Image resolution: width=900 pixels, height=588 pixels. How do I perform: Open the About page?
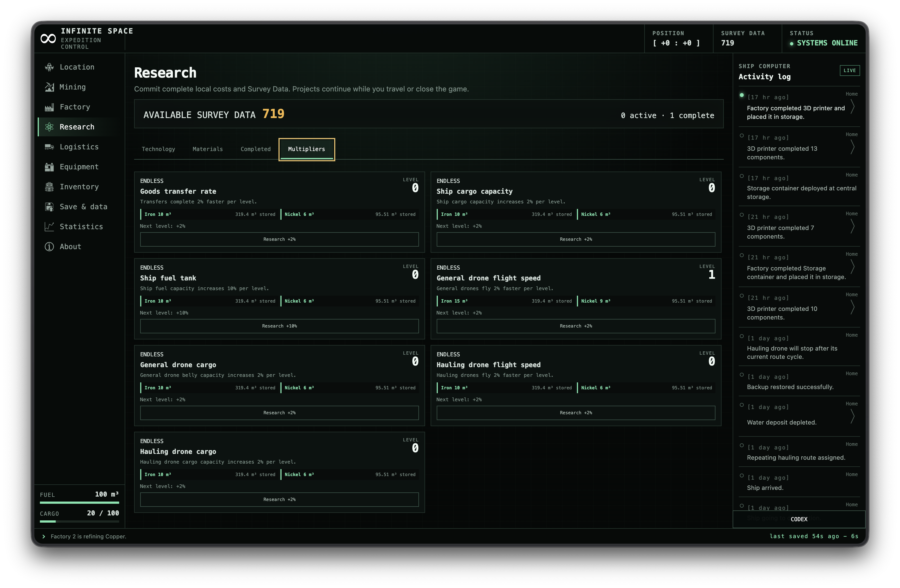[80, 247]
